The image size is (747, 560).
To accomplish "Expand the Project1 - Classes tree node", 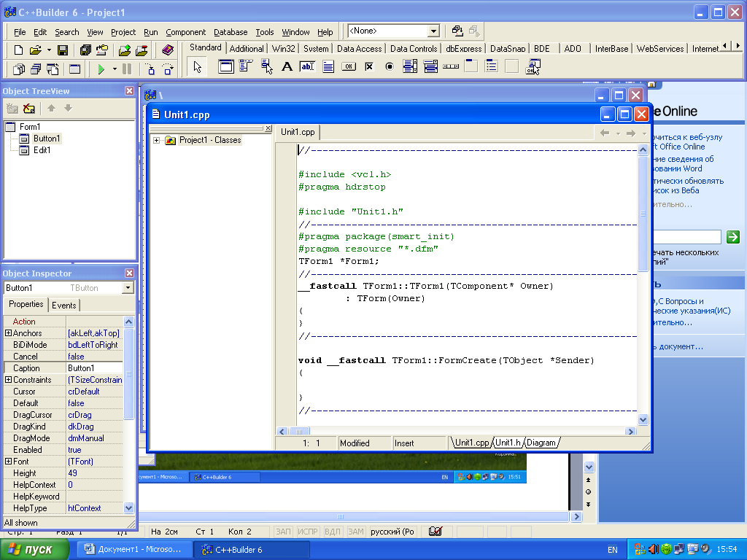I will pos(156,140).
